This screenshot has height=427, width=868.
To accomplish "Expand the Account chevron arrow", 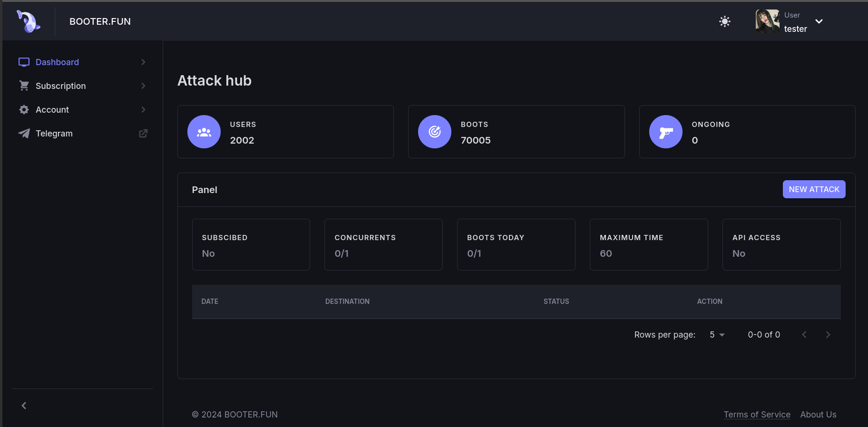I will (143, 110).
